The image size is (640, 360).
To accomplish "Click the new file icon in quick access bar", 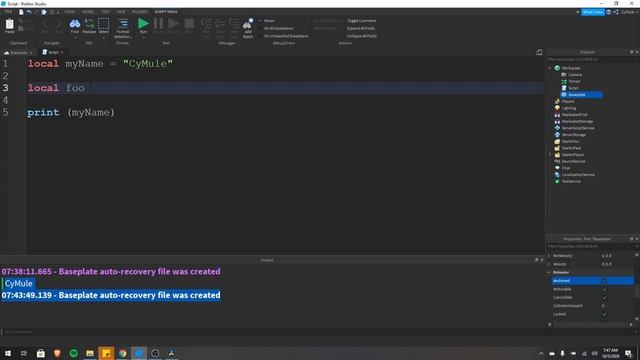I will 21,12.
